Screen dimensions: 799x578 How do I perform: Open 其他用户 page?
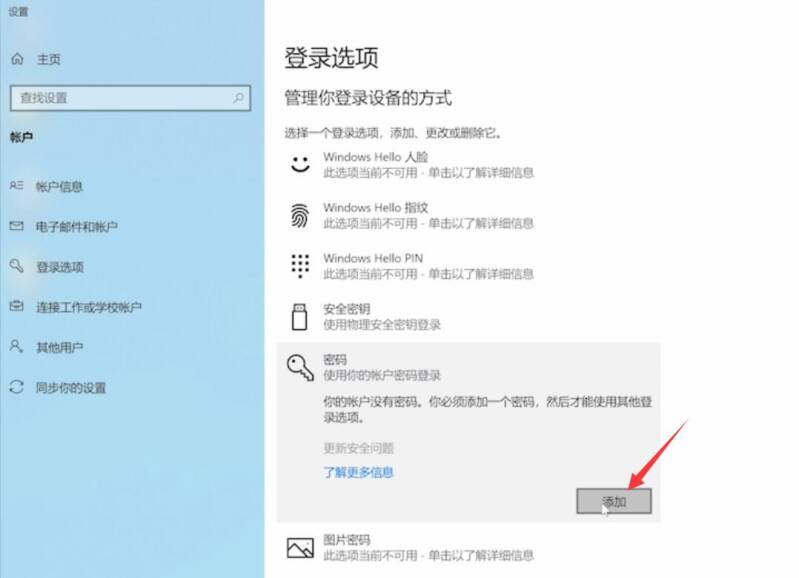coord(59,348)
